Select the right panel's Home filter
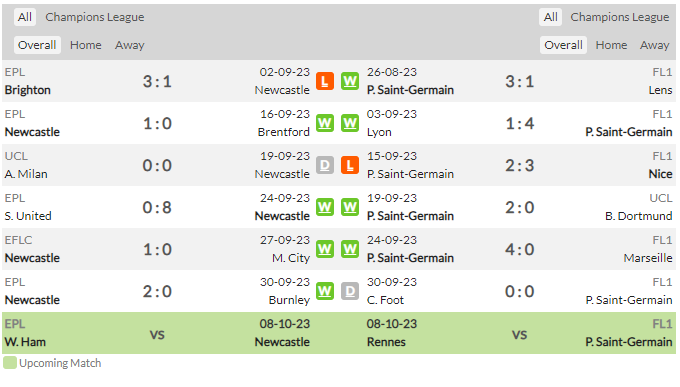680x387 pixels. (x=611, y=45)
